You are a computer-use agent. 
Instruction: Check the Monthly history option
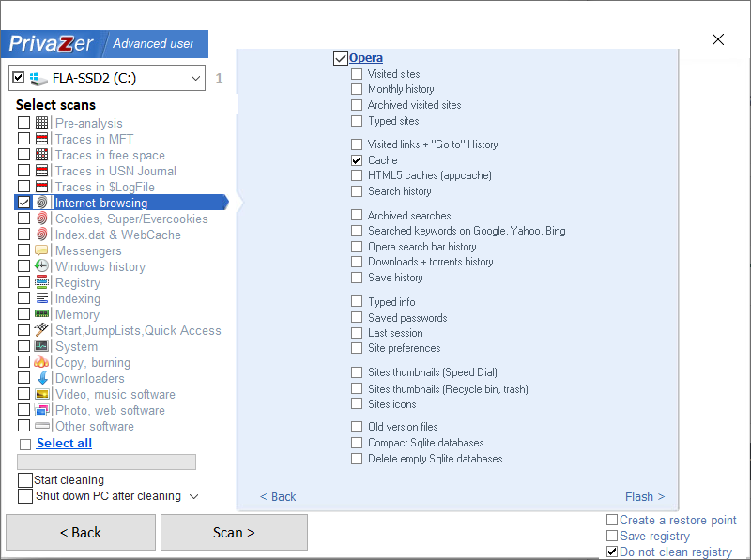(357, 89)
